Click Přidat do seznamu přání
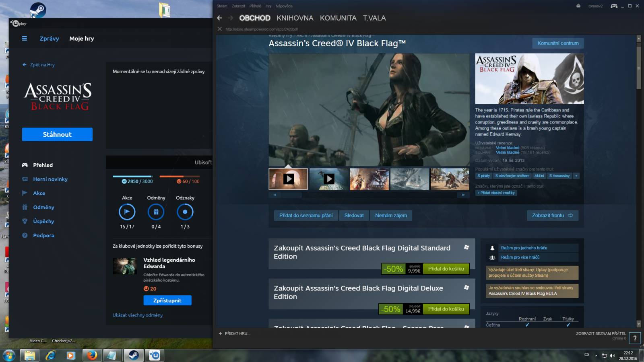This screenshot has width=644, height=362. tap(306, 216)
